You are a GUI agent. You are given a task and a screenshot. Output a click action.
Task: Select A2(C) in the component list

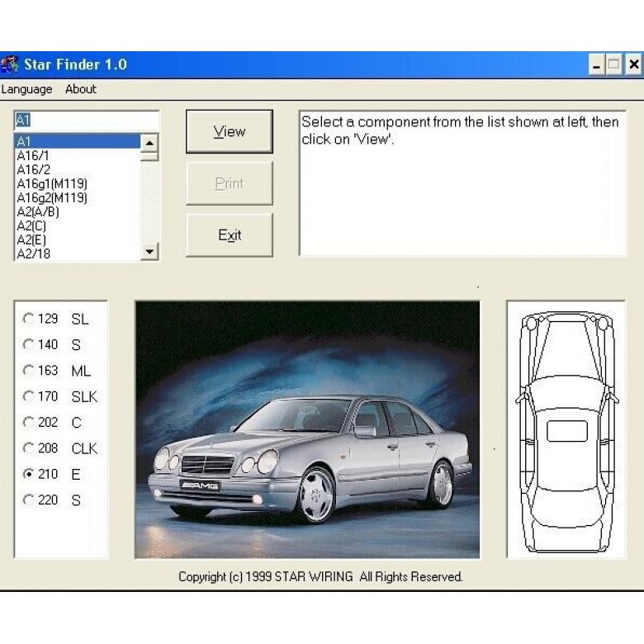[x=78, y=225]
